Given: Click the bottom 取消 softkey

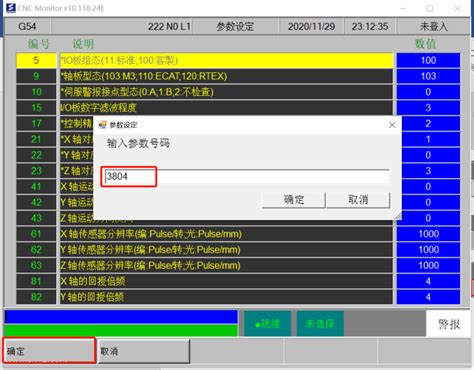Looking at the screenshot, I should 144,351.
